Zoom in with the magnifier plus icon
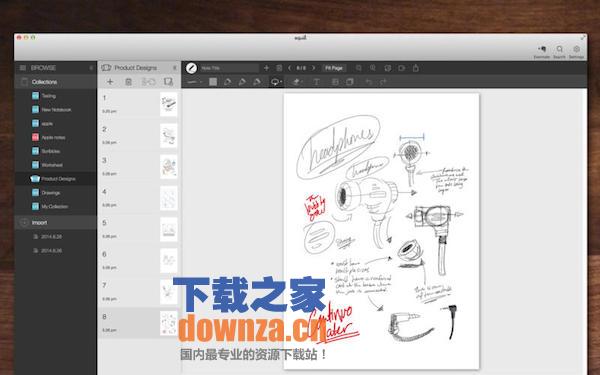The image size is (600, 375). click(373, 68)
